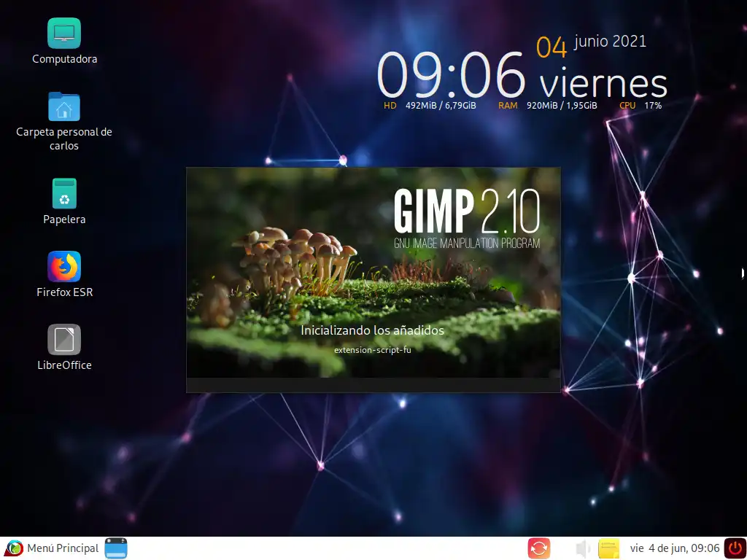Click the HD usage '492MiB / 6,79GiB' reading

(x=441, y=106)
